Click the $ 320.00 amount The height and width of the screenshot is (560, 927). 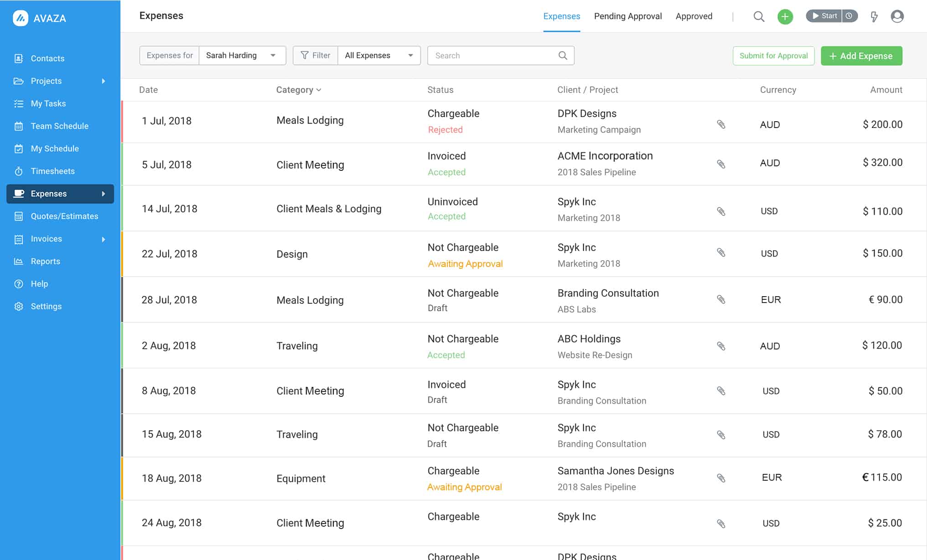coord(882,163)
